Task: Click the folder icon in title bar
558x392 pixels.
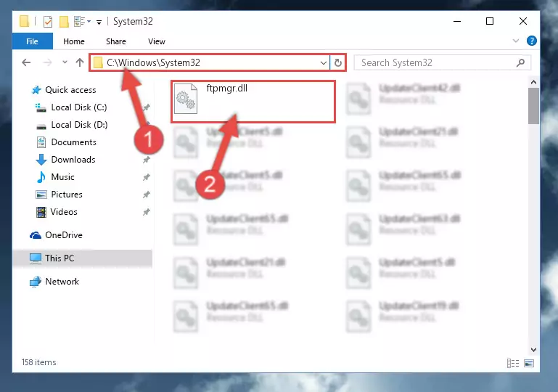Action: [x=24, y=21]
